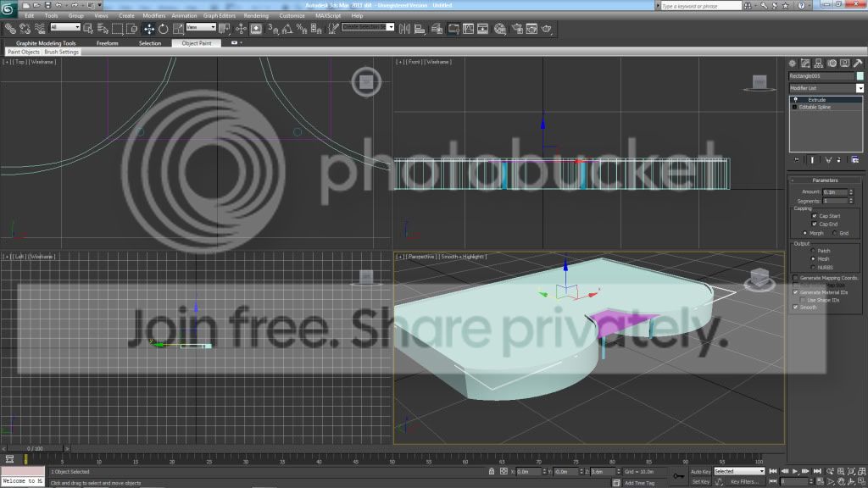Activate the Select and Rotate tool
Image resolution: width=868 pixels, height=488 pixels.
click(164, 29)
